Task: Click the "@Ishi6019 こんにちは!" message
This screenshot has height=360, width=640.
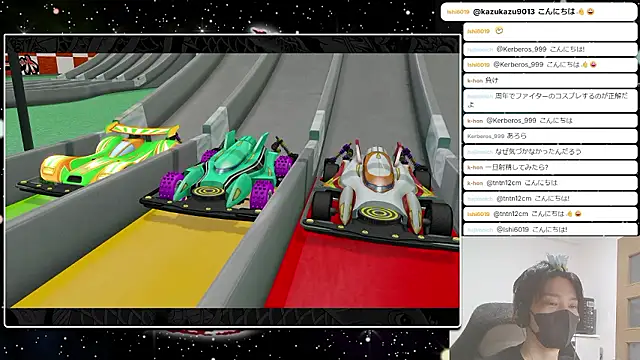Action: pyautogui.click(x=550, y=229)
